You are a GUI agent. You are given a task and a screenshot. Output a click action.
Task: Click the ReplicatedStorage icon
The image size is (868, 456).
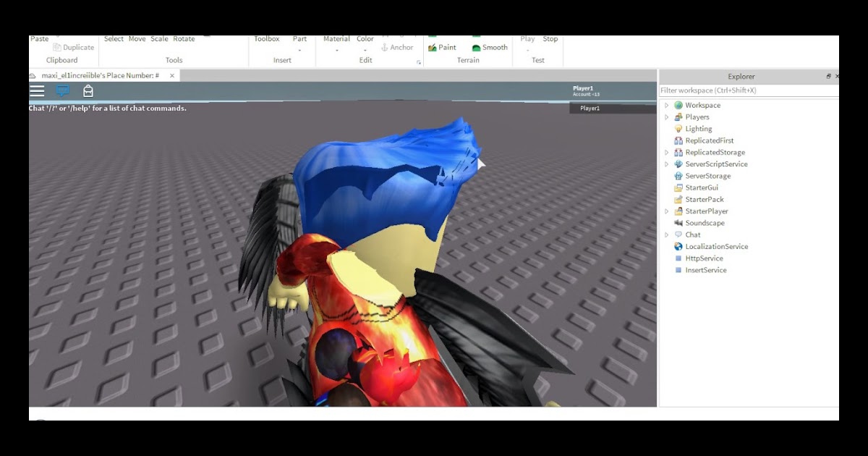click(678, 152)
